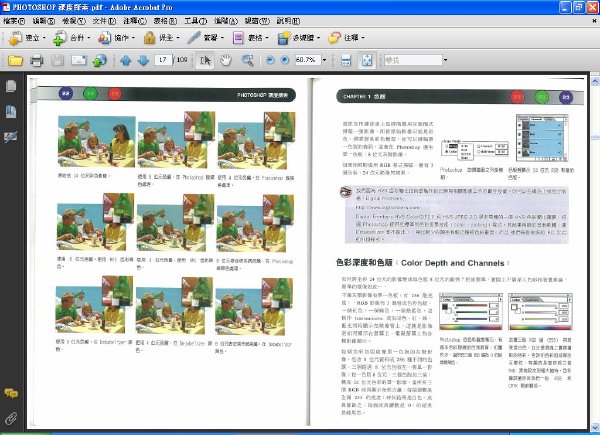
Task: Open the 表格(R) Forms menu
Action: coord(165,21)
